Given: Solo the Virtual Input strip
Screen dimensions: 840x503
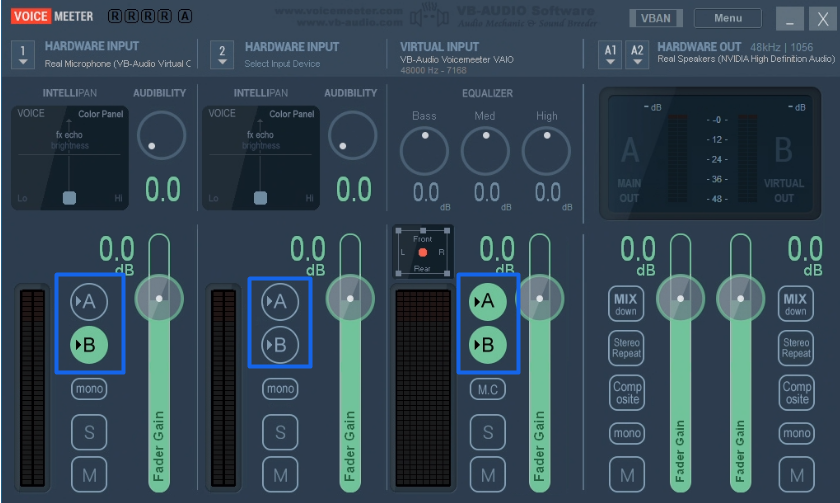Looking at the screenshot, I should (488, 432).
